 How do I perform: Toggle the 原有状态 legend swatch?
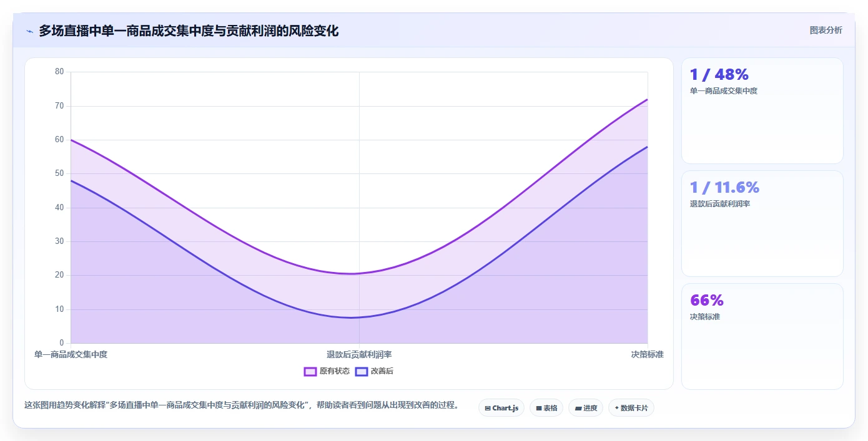(x=310, y=371)
